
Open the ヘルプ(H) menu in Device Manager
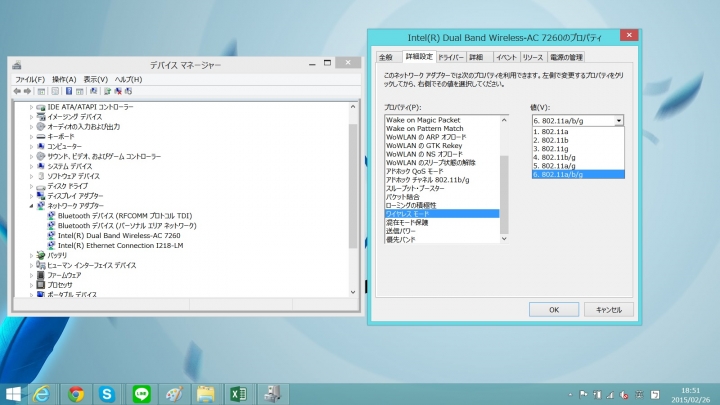(128, 79)
